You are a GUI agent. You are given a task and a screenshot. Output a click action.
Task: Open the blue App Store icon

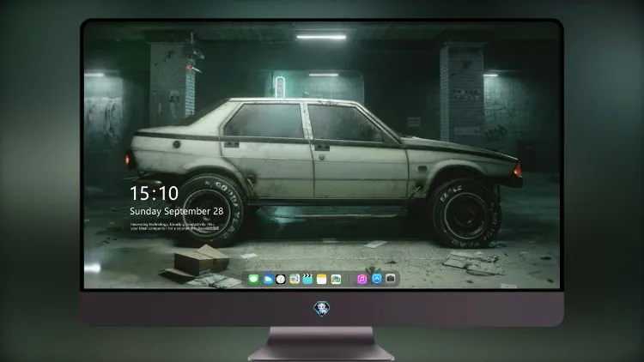click(377, 279)
